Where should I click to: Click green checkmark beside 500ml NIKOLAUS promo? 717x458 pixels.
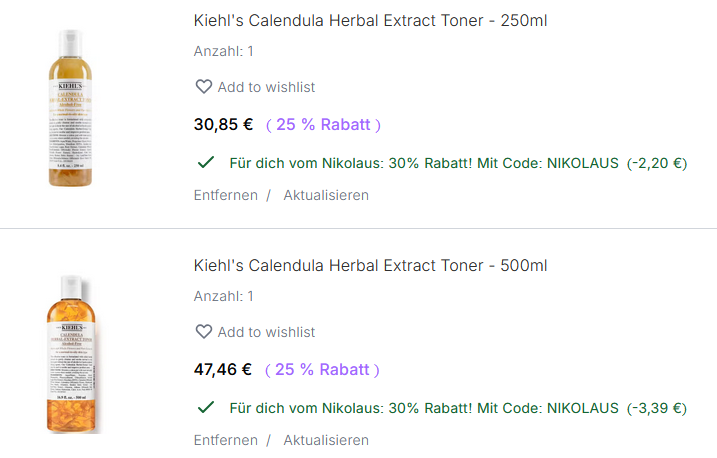(x=207, y=407)
